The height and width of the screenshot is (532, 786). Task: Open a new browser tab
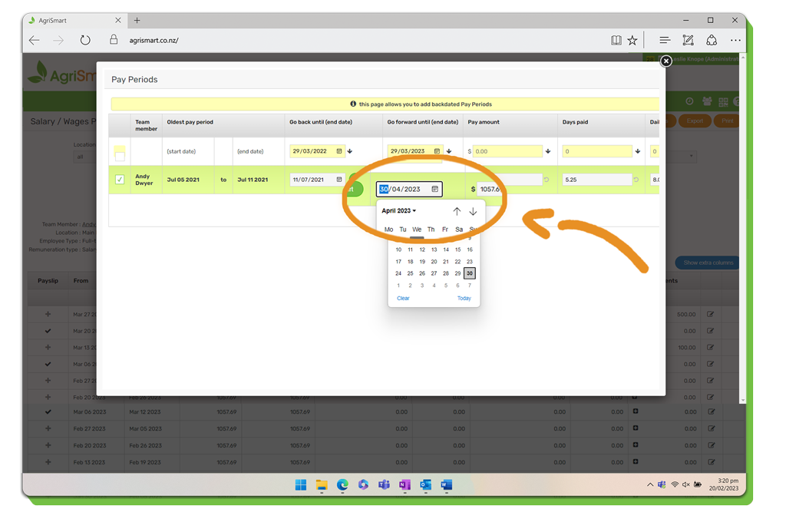tap(137, 21)
